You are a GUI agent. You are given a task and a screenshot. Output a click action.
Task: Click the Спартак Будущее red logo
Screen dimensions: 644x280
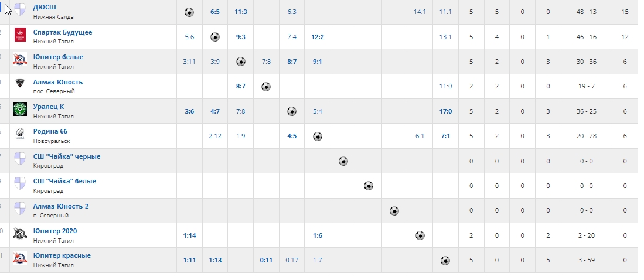20,35
